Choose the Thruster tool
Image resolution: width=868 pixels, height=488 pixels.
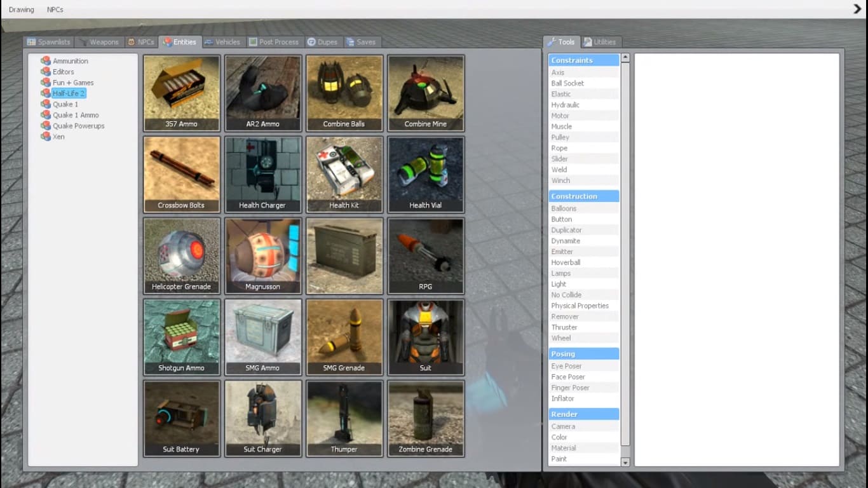point(584,327)
